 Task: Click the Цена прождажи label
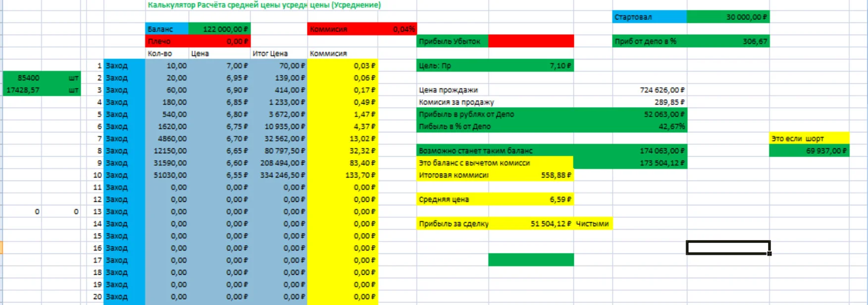(449, 90)
